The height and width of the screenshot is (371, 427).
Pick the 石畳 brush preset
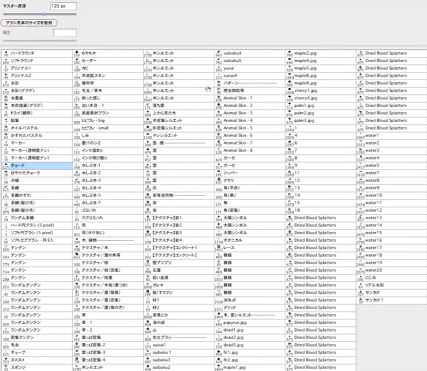pyautogui.click(x=179, y=270)
